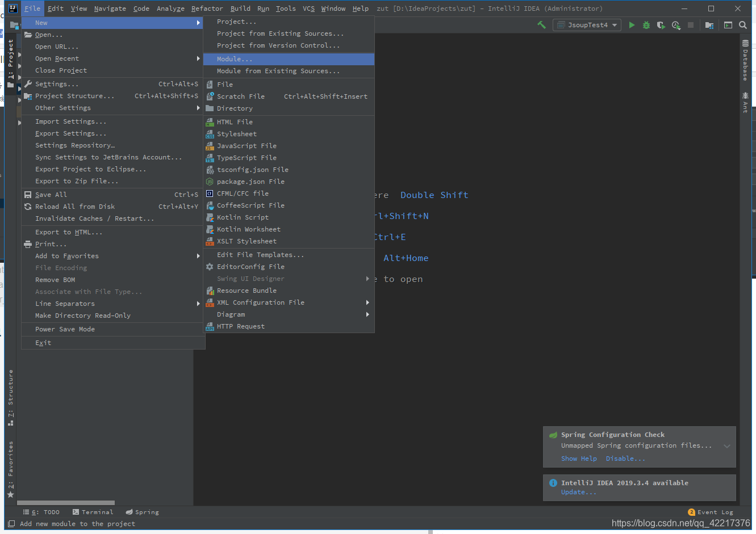Open Settings... from File menu
This screenshot has height=534, width=756.
click(x=112, y=84)
